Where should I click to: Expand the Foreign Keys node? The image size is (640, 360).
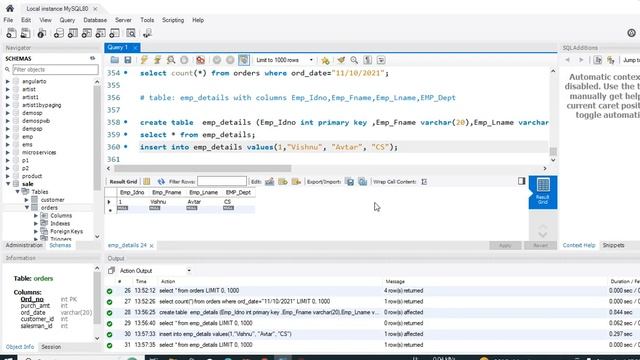click(36, 231)
